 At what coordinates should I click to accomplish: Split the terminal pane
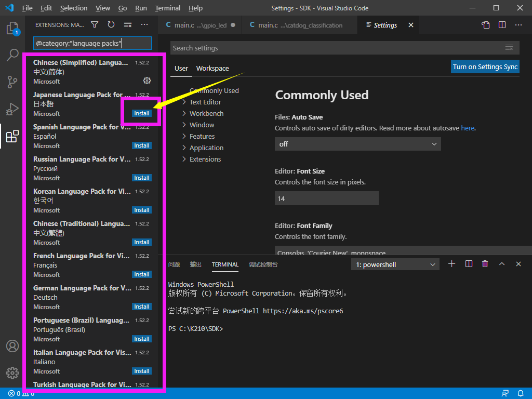(469, 264)
